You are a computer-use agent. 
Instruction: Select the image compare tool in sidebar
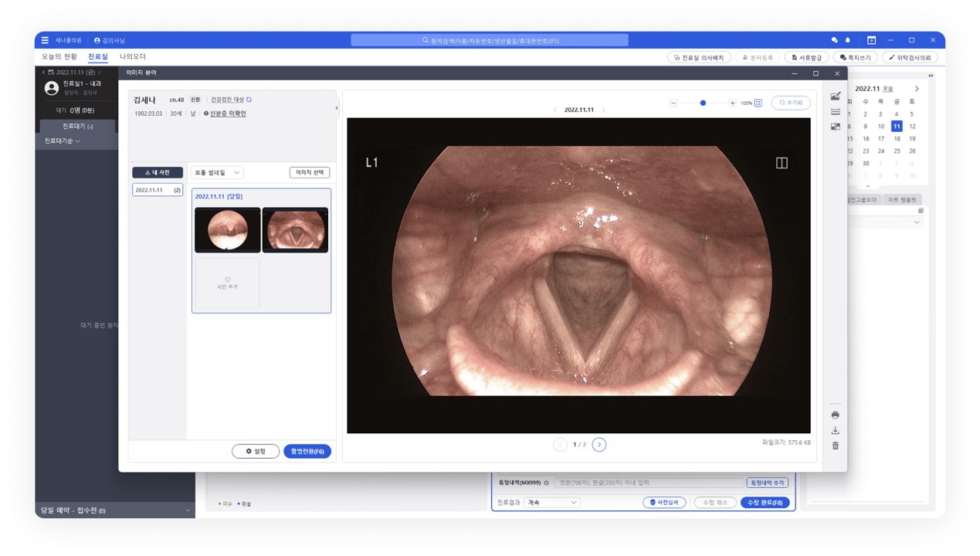[835, 127]
